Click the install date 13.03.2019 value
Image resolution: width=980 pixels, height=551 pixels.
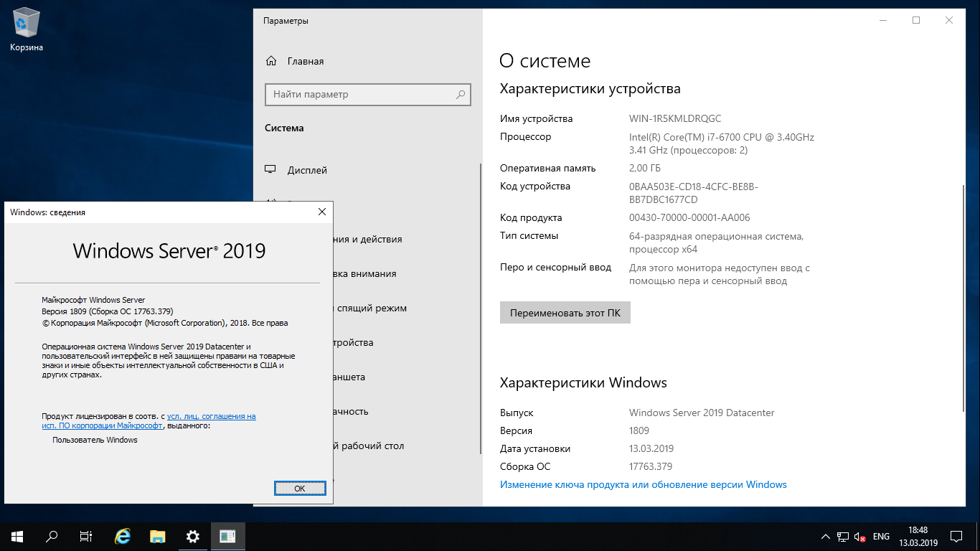[651, 448]
